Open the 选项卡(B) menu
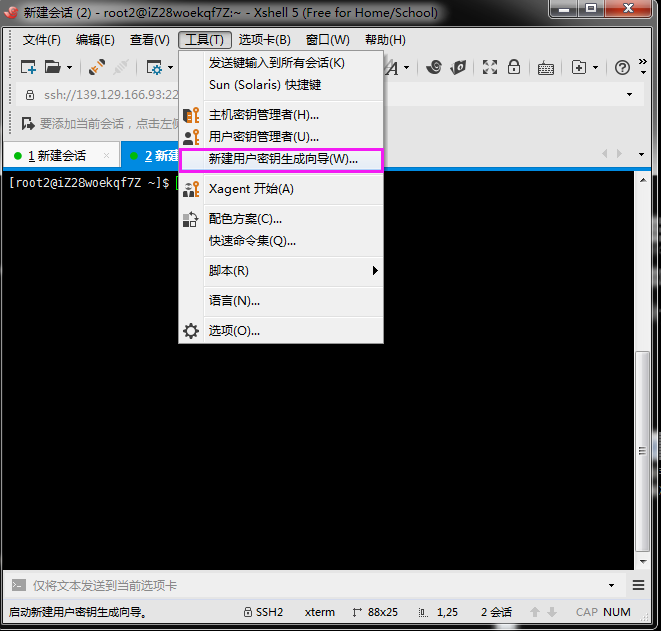 pos(265,40)
